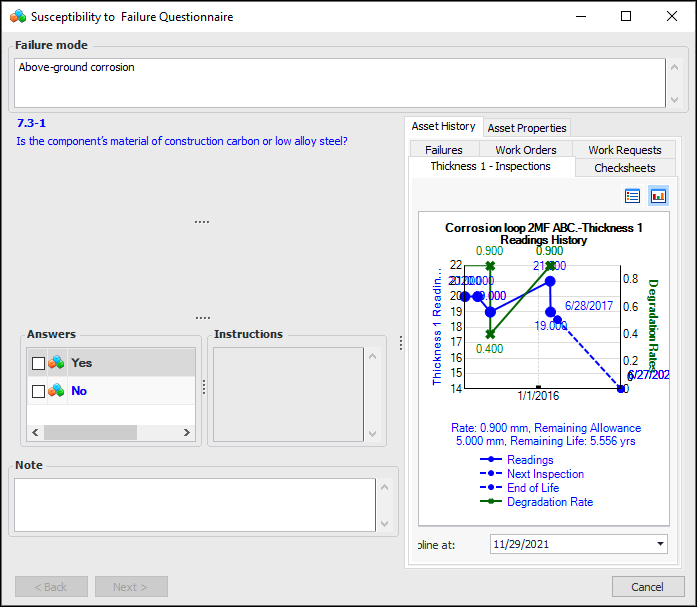Switch to the grid list view icon

pyautogui.click(x=632, y=196)
